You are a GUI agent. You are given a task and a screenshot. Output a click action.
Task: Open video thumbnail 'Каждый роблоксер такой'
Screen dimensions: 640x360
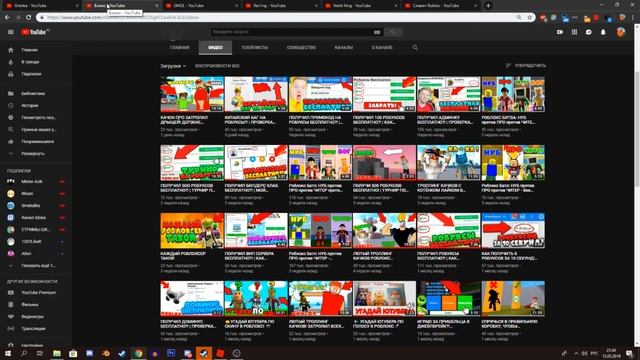tap(192, 231)
